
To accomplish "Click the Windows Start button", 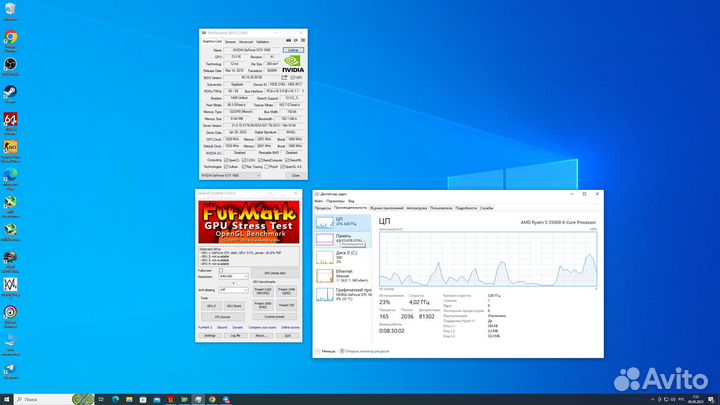I will 6,399.
